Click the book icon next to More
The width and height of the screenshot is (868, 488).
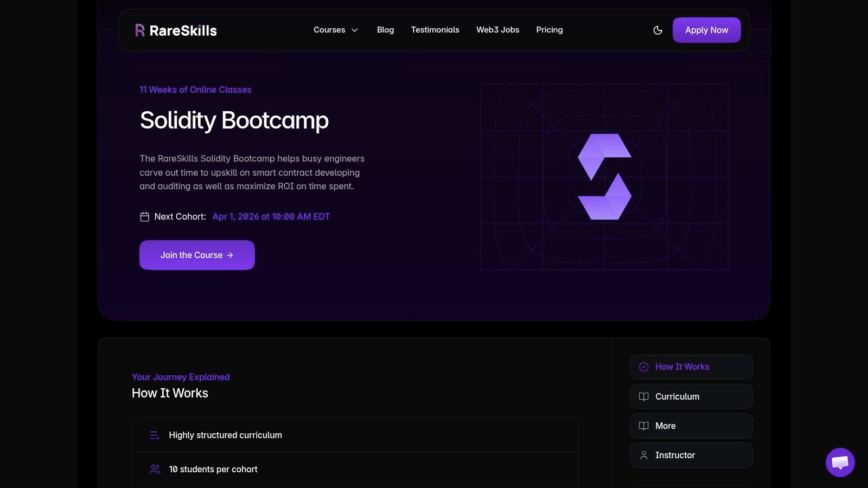click(x=643, y=426)
